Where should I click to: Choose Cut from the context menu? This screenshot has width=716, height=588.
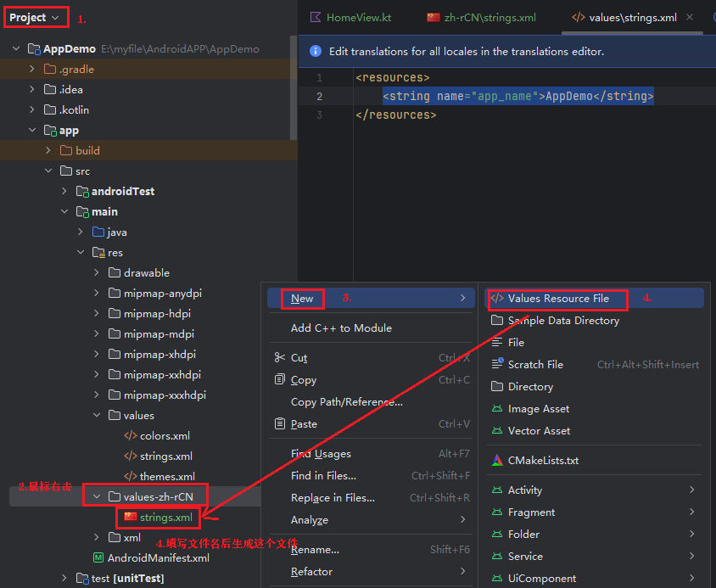point(372,358)
